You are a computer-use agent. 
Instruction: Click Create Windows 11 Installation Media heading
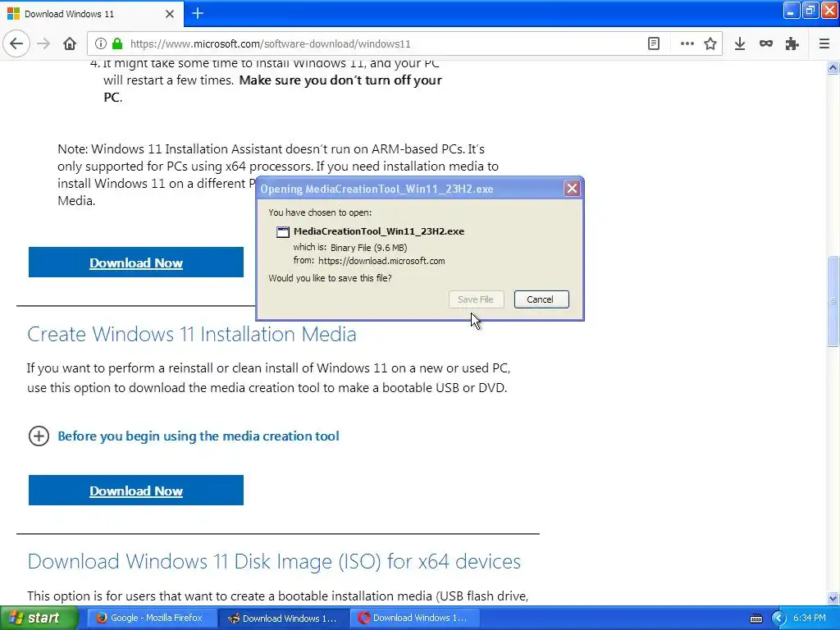pos(192,335)
